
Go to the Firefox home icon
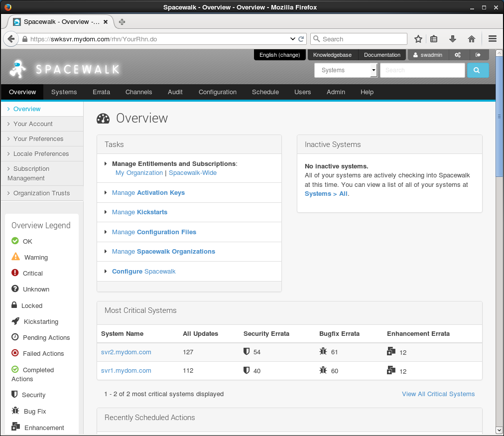pyautogui.click(x=472, y=39)
